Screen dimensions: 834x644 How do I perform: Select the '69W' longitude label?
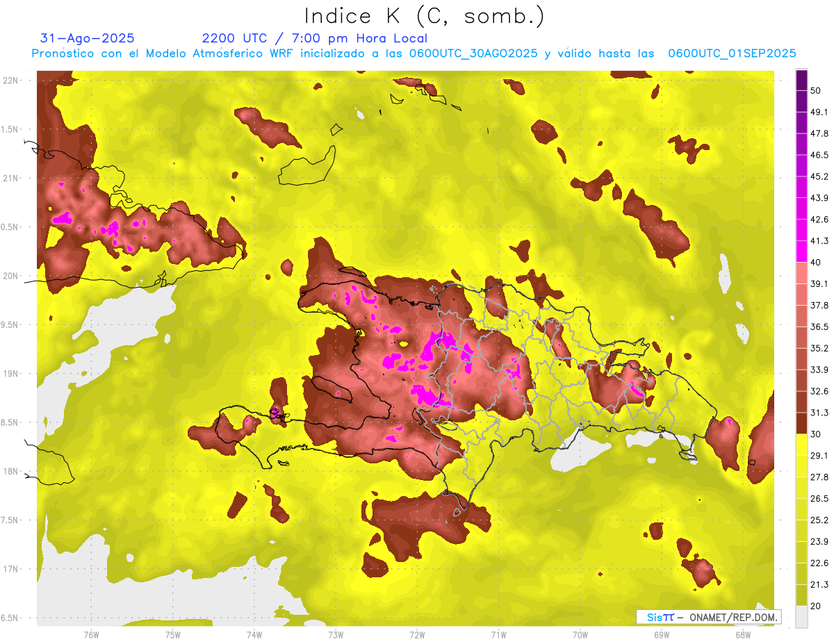click(661, 634)
